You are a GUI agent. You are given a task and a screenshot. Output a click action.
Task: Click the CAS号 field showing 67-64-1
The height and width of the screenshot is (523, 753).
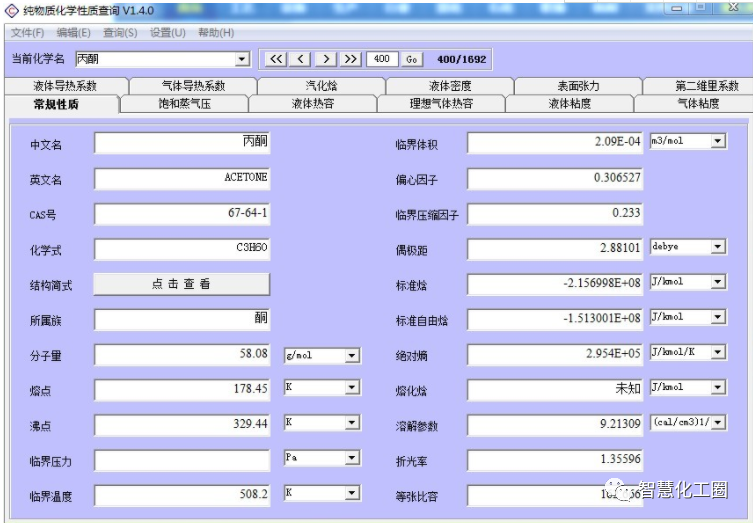click(182, 214)
